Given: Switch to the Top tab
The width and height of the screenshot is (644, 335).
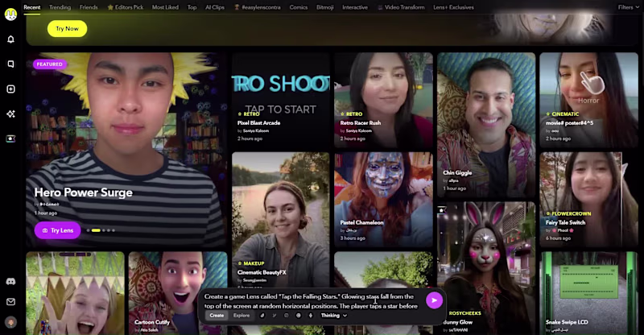Looking at the screenshot, I should pyautogui.click(x=192, y=7).
